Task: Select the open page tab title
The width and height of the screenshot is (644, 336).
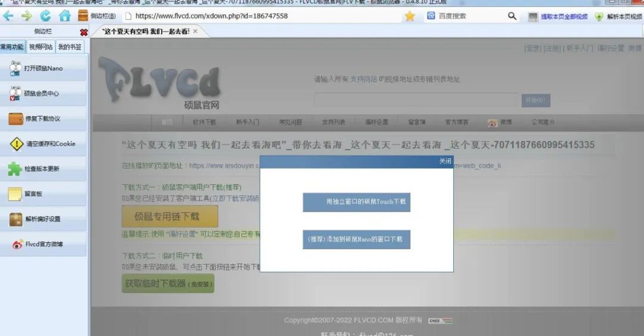Action: pyautogui.click(x=146, y=31)
